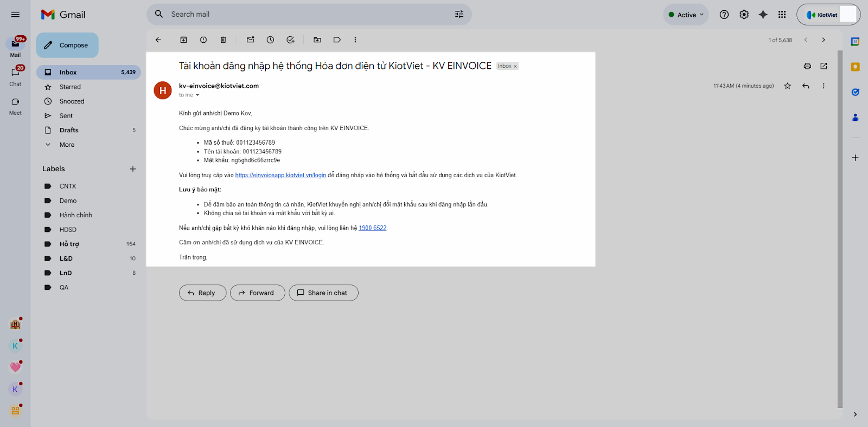
Task: Move email to a folder
Action: point(317,40)
